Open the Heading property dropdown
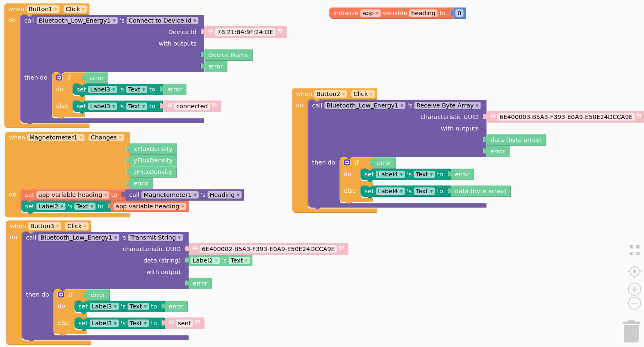This screenshot has width=644, height=347. pyautogui.click(x=238, y=195)
